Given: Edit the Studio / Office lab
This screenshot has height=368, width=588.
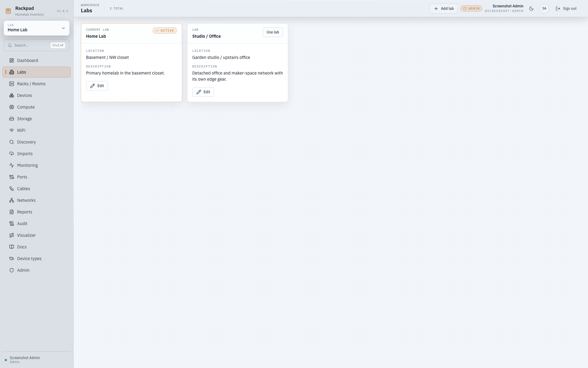Looking at the screenshot, I should click(203, 92).
